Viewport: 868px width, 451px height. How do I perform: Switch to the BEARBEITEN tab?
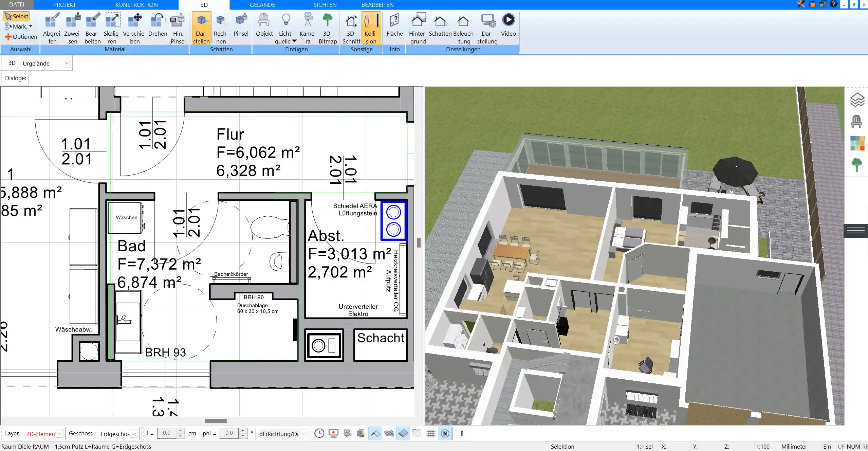377,5
